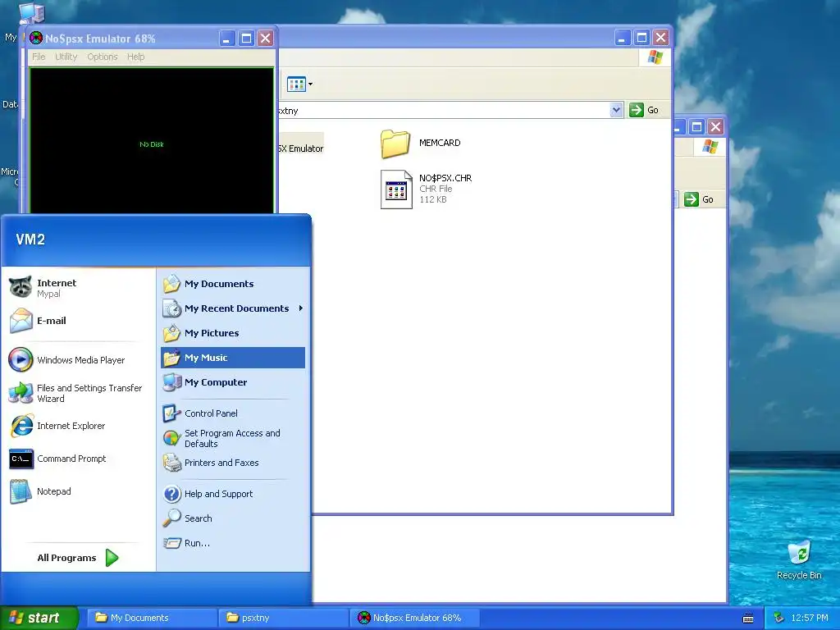Click Go button in psxtny window
840x630 pixels.
[644, 111]
